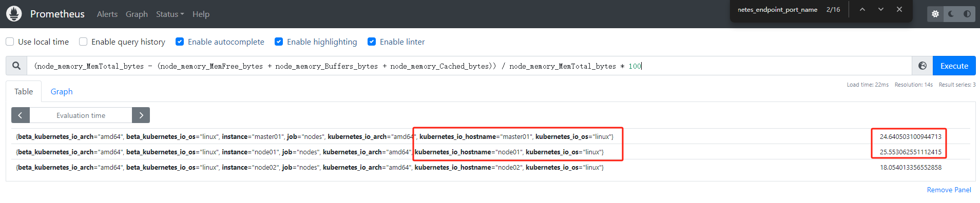Click the 2/16 match counter
The height and width of the screenshot is (203, 980).
(833, 9)
